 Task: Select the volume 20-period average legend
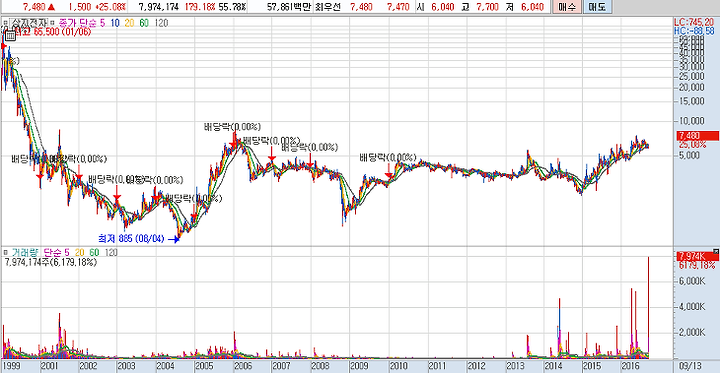(79, 253)
